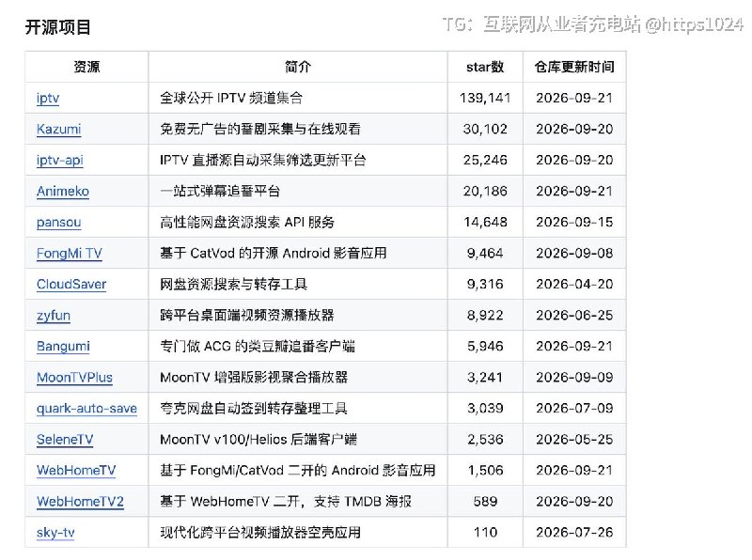The height and width of the screenshot is (560, 752).
Task: Select description MoonTV 增强版影视聚合播放器
Action: 254,378
